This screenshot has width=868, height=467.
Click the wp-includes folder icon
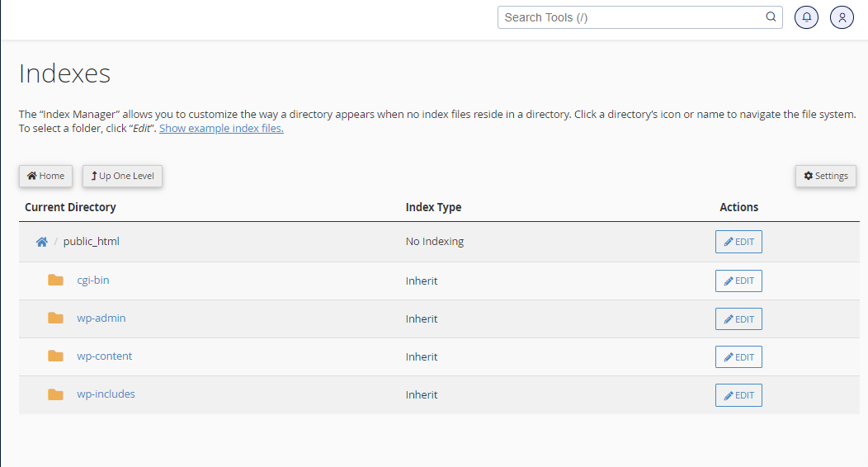[55, 394]
